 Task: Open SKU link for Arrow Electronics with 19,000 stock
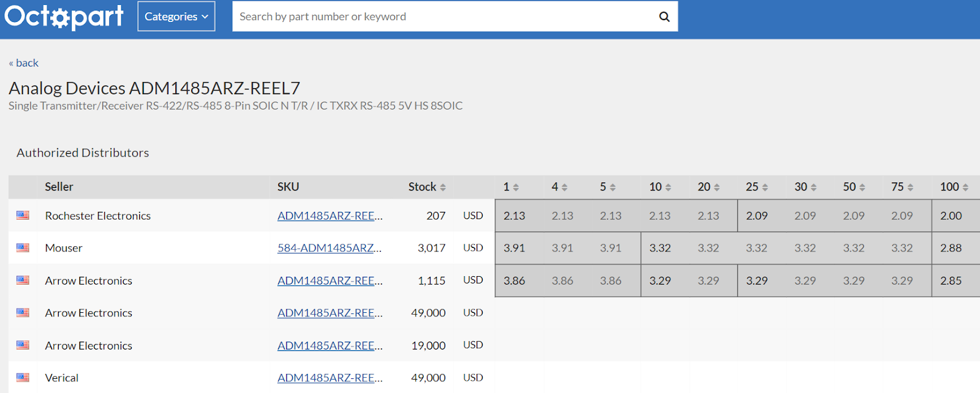point(330,345)
